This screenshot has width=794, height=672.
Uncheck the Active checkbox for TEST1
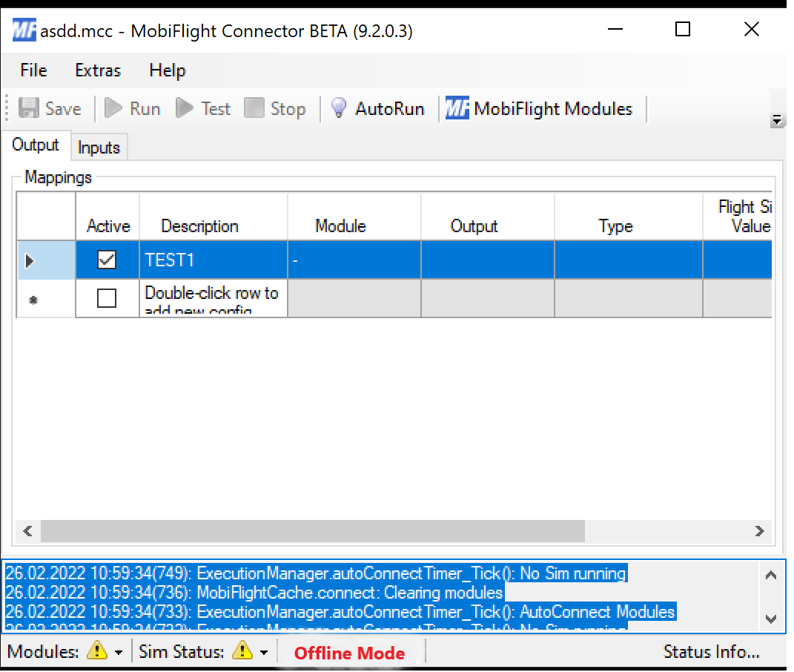[107, 260]
